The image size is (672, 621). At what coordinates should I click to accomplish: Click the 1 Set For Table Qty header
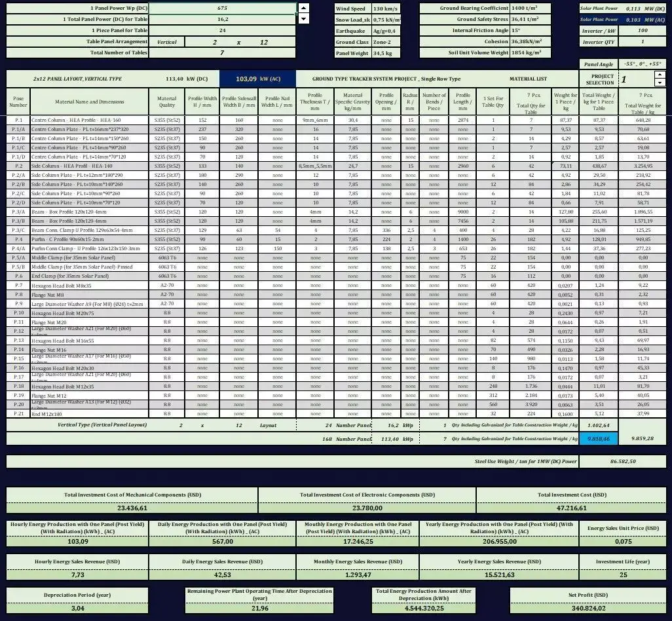(x=493, y=102)
